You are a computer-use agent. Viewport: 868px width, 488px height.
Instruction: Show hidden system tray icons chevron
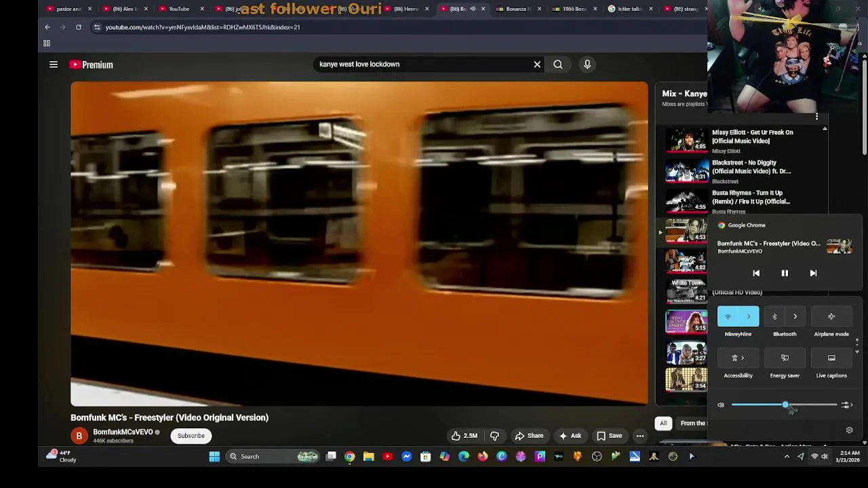787,457
